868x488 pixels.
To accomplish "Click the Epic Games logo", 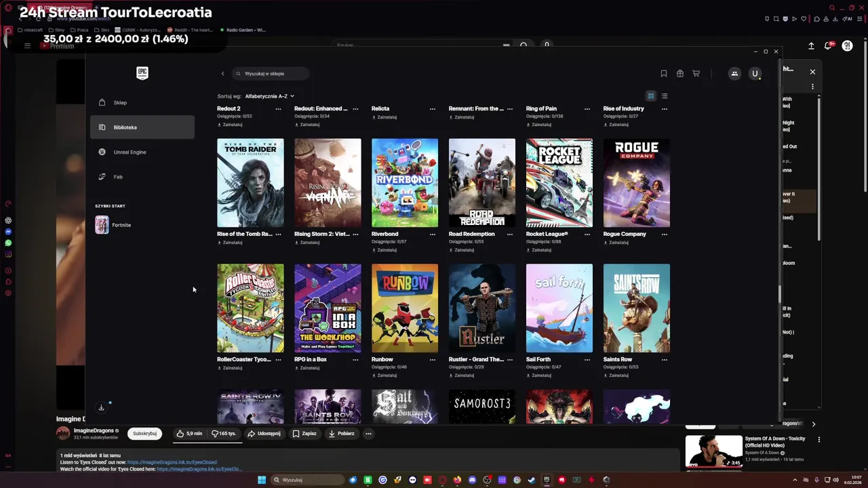I will point(142,73).
